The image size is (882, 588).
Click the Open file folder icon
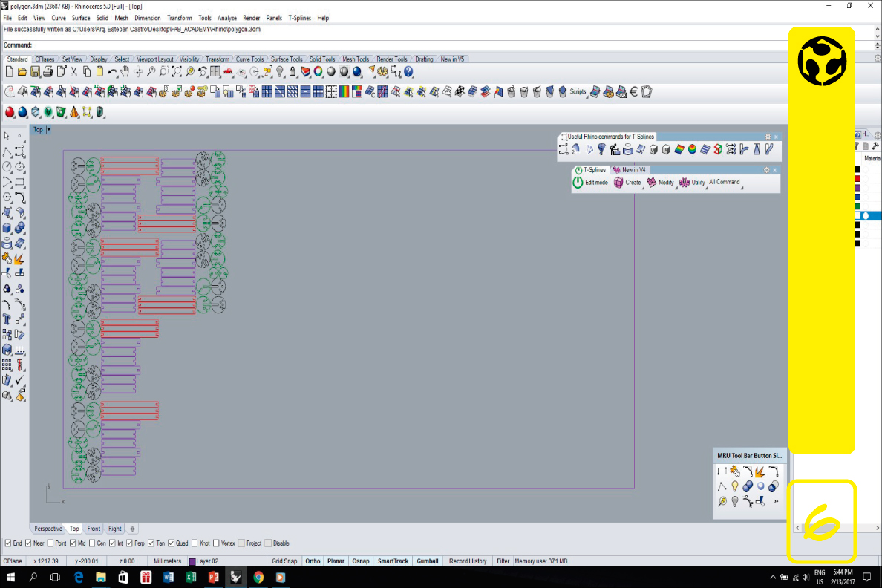click(x=22, y=72)
